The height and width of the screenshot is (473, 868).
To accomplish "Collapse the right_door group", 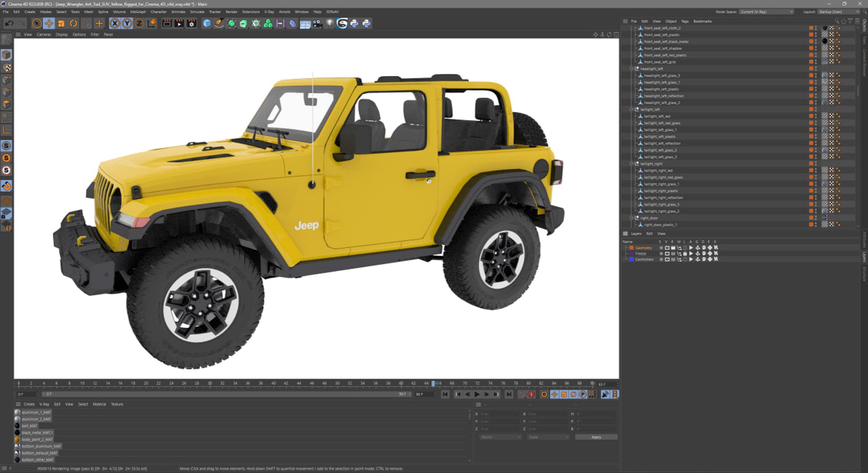I will pos(632,218).
